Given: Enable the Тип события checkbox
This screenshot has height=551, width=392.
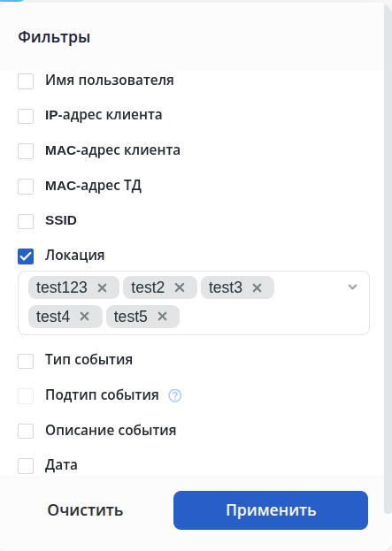Looking at the screenshot, I should pyautogui.click(x=26, y=361).
